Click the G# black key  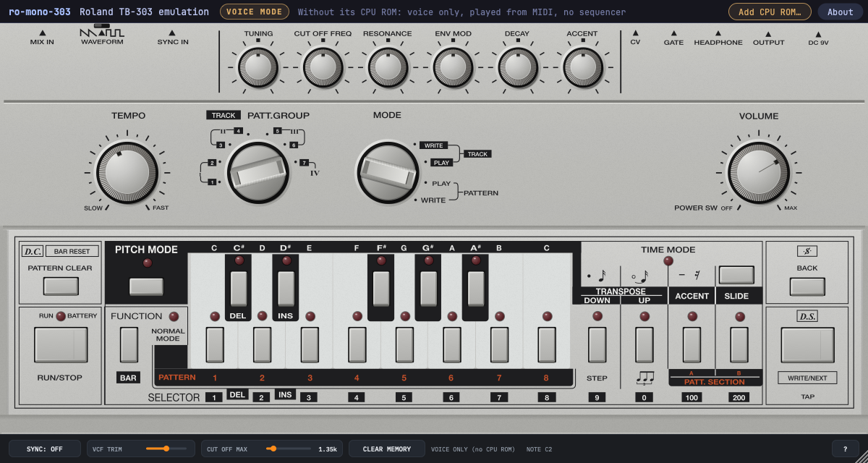pos(428,289)
